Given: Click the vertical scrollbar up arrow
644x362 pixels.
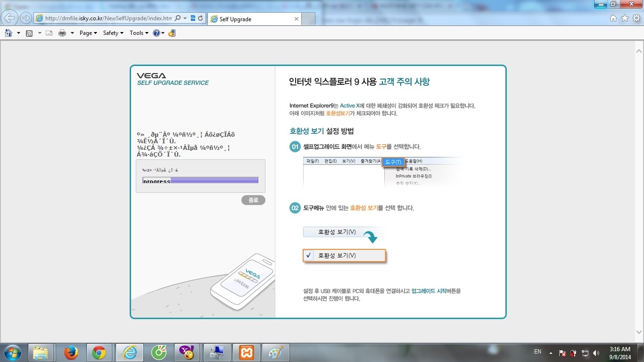Looking at the screenshot, I should point(639,50).
